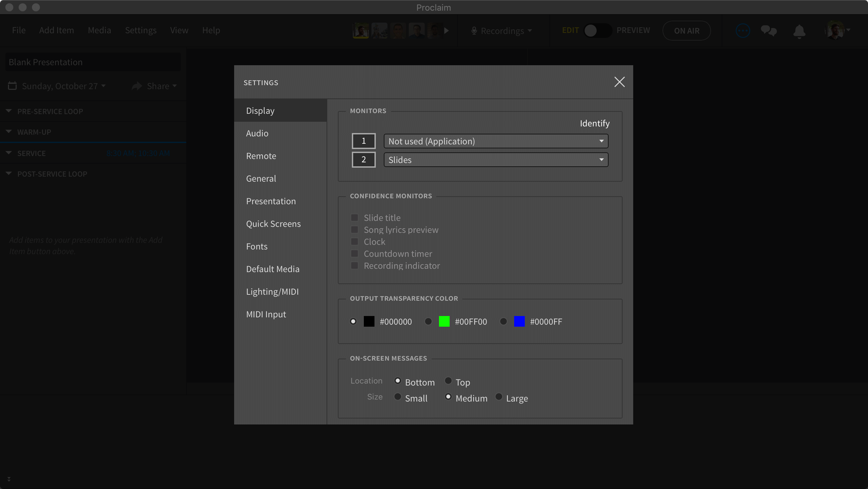Viewport: 868px width, 489px height.
Task: Click the blue color swatch
Action: 519,321
